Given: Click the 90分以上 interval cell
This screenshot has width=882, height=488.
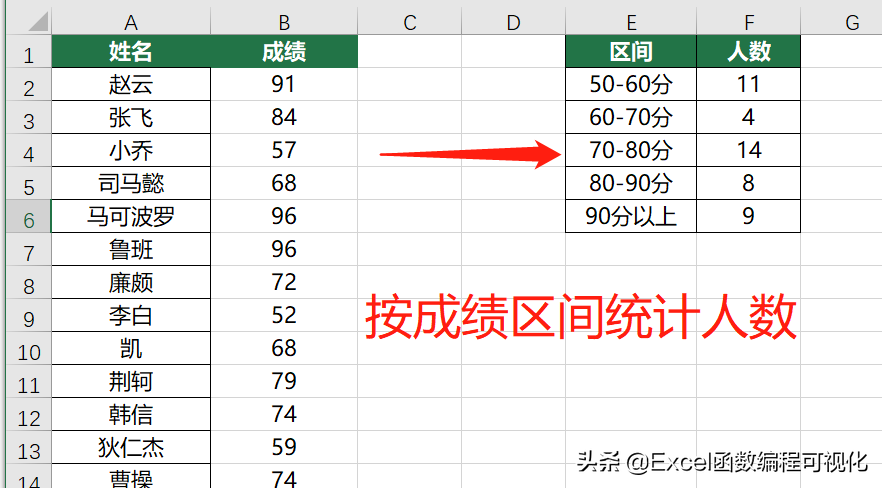Looking at the screenshot, I should (x=631, y=216).
